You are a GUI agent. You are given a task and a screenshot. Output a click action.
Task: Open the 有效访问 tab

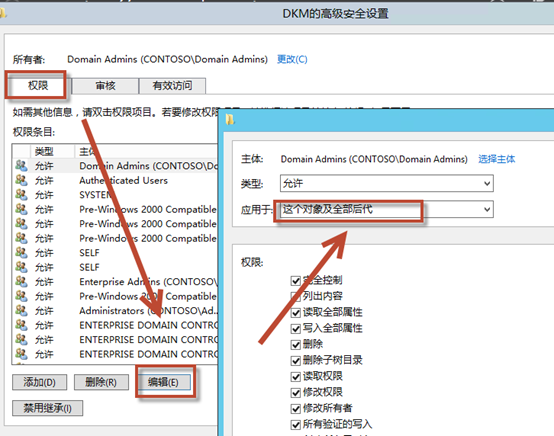coord(172,86)
